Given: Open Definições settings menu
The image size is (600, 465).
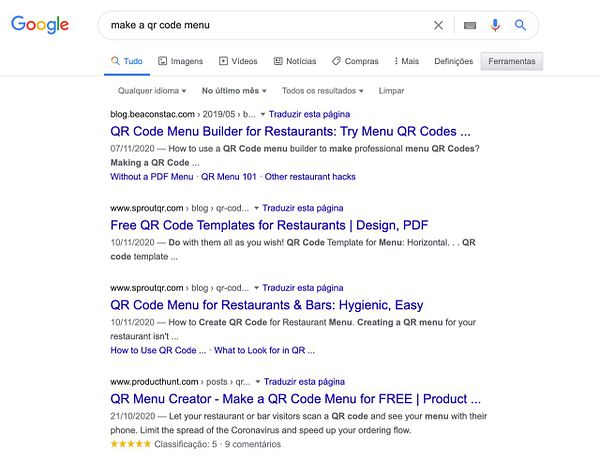Looking at the screenshot, I should coord(453,61).
